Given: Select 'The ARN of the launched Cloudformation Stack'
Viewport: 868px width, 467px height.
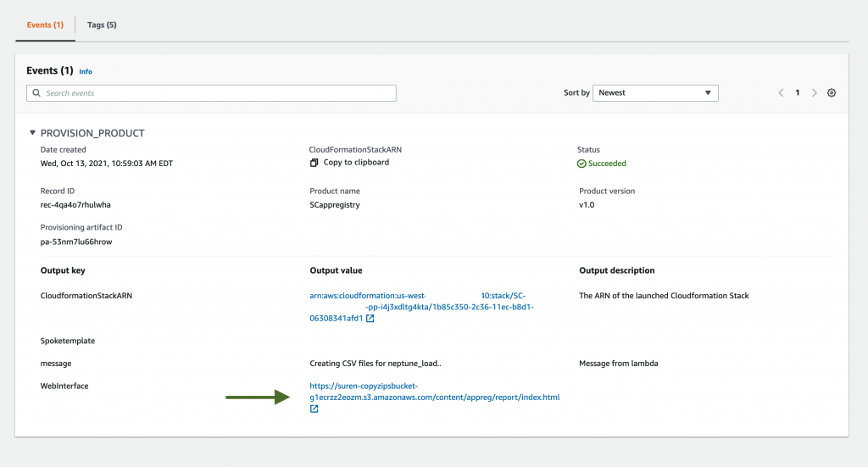Looking at the screenshot, I should 664,296.
